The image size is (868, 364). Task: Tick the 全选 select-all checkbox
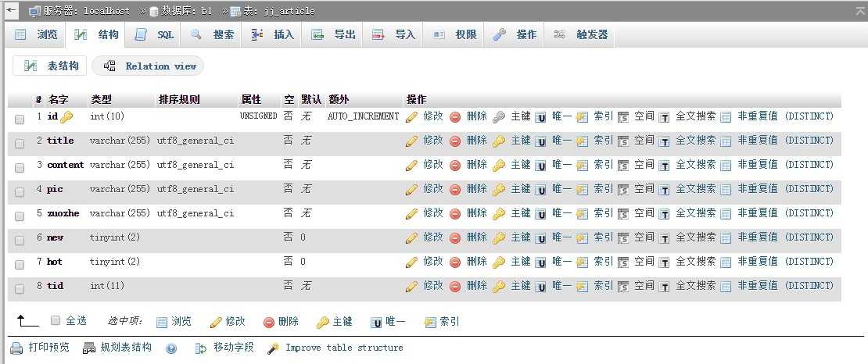pos(56,320)
